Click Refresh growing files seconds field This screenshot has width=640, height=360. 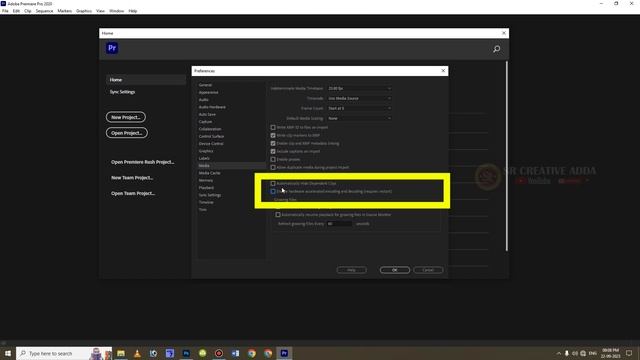pos(339,224)
